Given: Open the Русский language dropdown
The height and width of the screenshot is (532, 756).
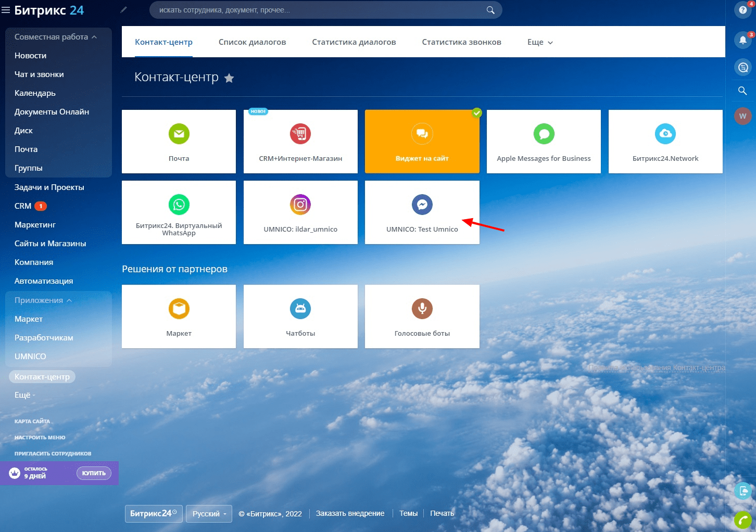Looking at the screenshot, I should click(x=209, y=514).
